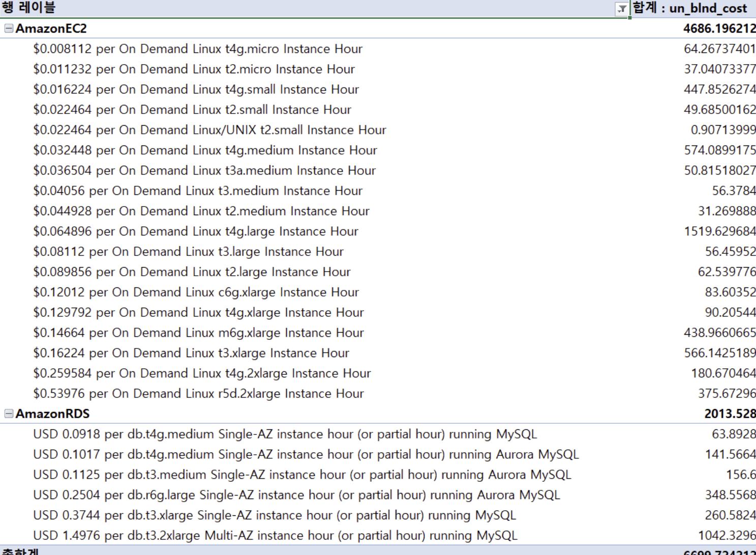Click cost value 56.45952

pos(731,252)
